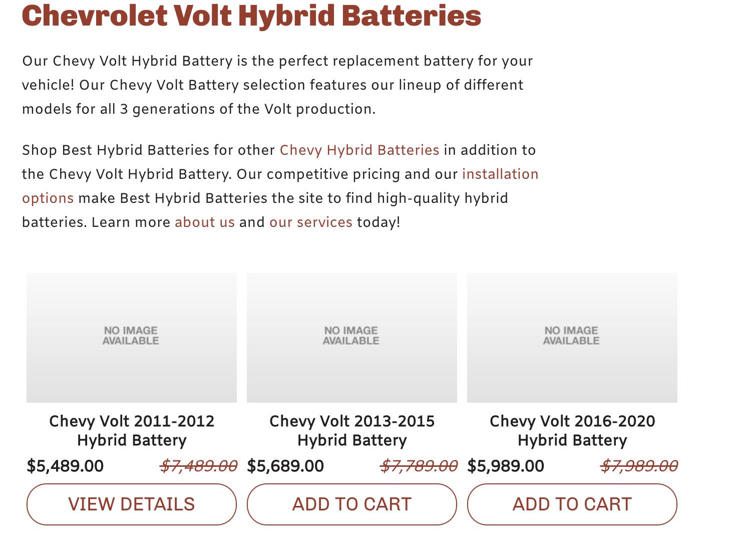
Task: Select the Chevy Volt 2016-2020 image thumbnail
Action: point(572,338)
